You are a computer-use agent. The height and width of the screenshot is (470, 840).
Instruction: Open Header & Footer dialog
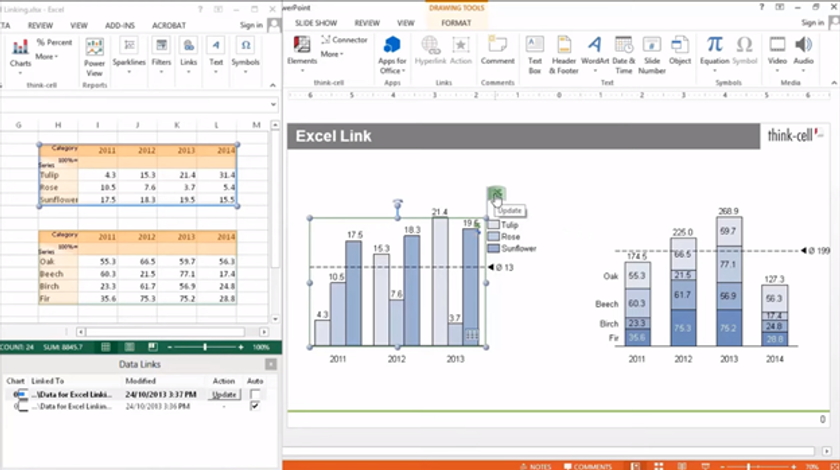[564, 55]
